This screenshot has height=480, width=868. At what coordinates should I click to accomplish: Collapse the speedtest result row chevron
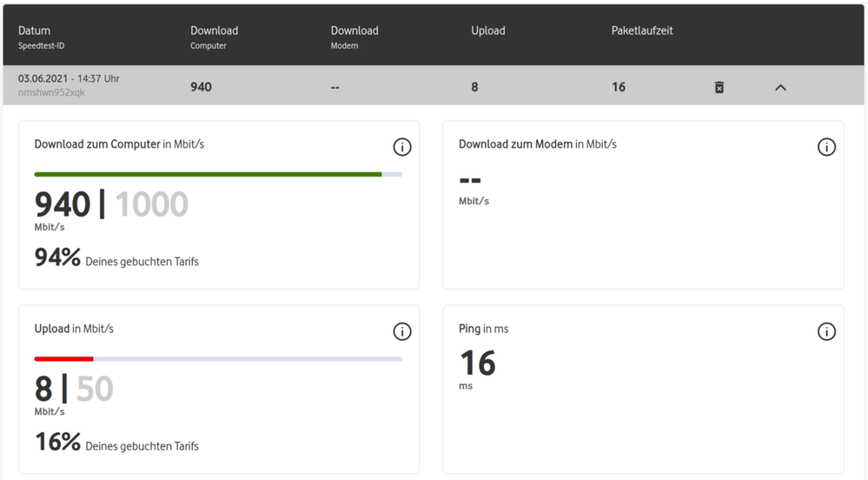click(x=780, y=87)
